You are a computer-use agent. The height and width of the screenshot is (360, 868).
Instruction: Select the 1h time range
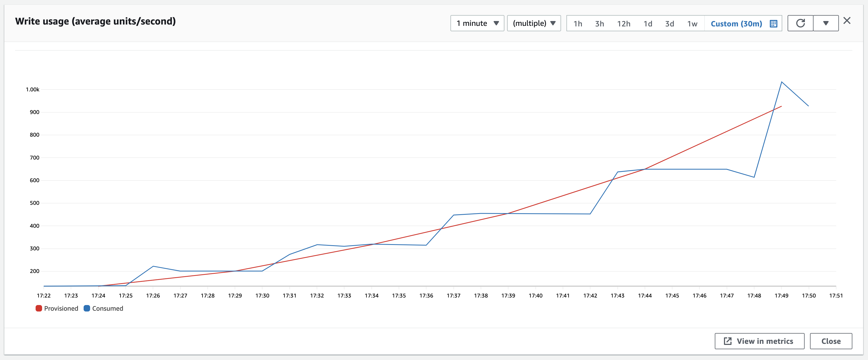(x=578, y=23)
